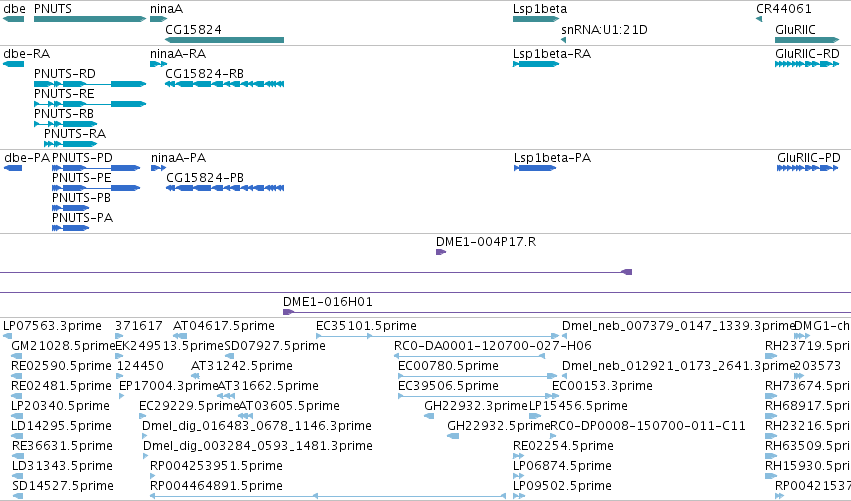Select EST AT03605.5prime

289,406
